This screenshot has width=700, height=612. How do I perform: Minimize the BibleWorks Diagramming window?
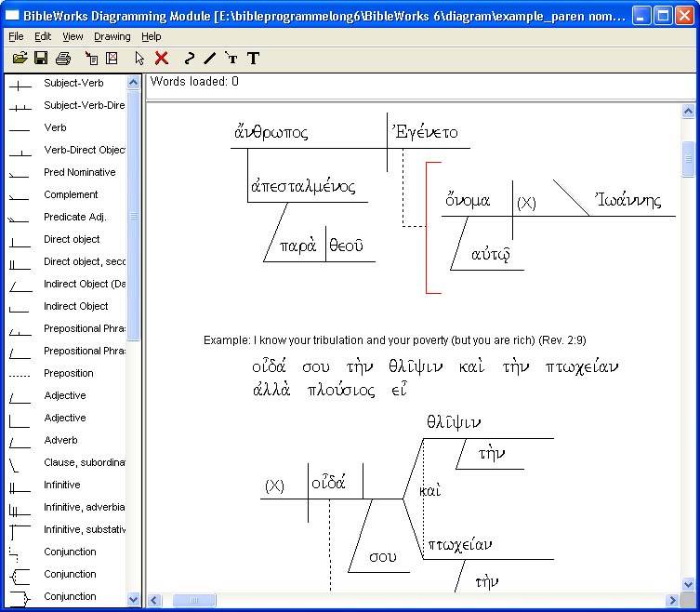pos(641,16)
